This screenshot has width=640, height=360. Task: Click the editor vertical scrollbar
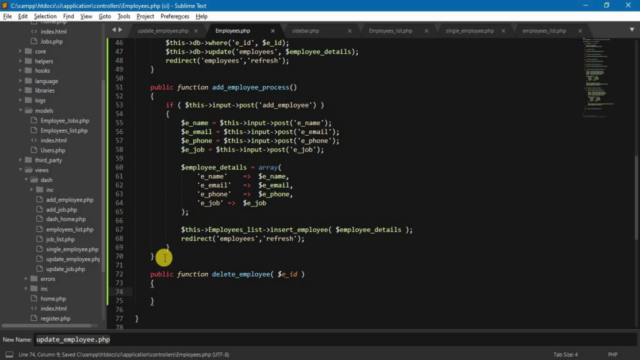[x=637, y=198]
